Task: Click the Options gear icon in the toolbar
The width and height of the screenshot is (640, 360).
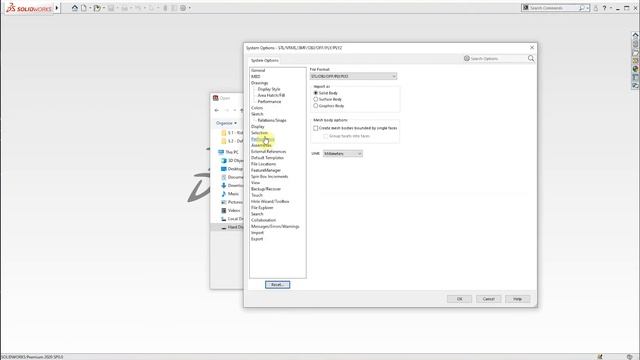Action: 183,8
